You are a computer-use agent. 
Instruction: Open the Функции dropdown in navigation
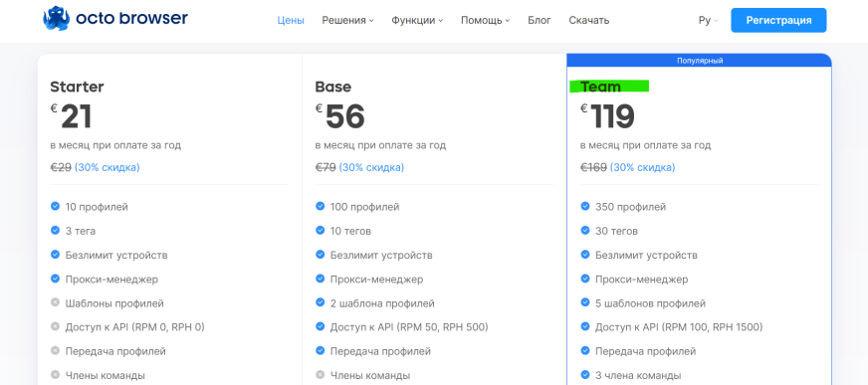[417, 21]
